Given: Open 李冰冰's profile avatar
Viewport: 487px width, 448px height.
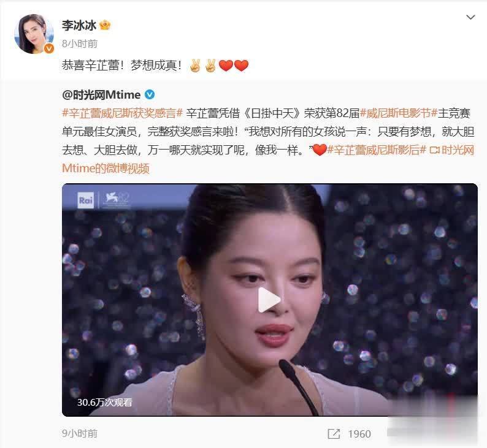Looking at the screenshot, I should pos(34,34).
